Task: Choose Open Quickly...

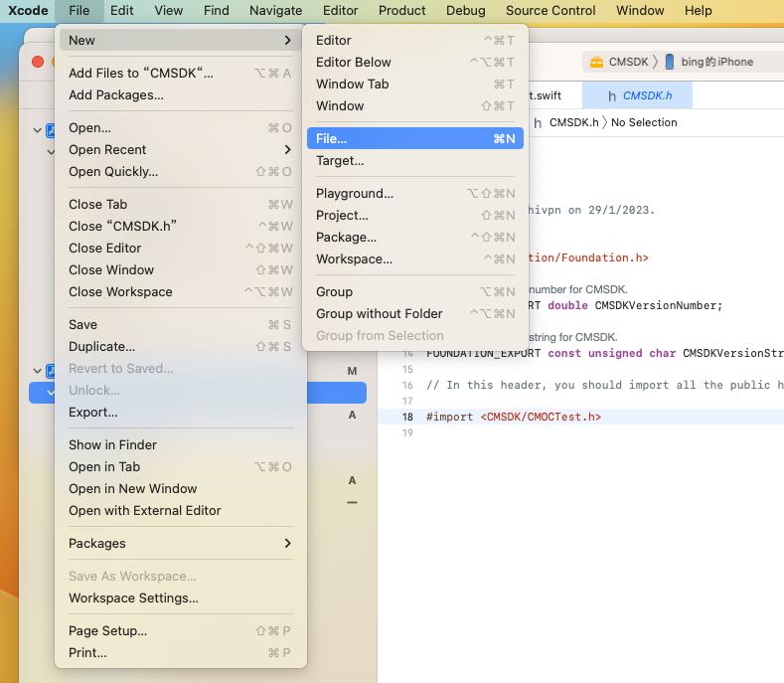Action: (x=180, y=172)
